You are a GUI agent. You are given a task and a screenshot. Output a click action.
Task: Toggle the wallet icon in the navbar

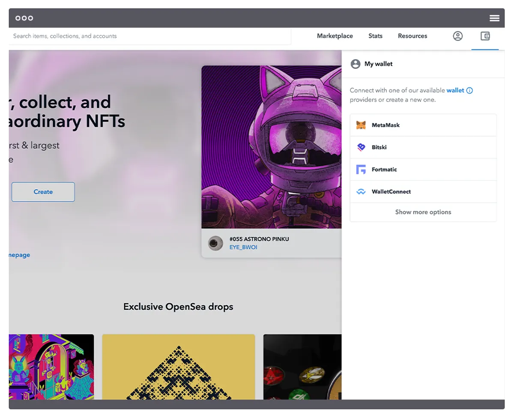point(485,36)
